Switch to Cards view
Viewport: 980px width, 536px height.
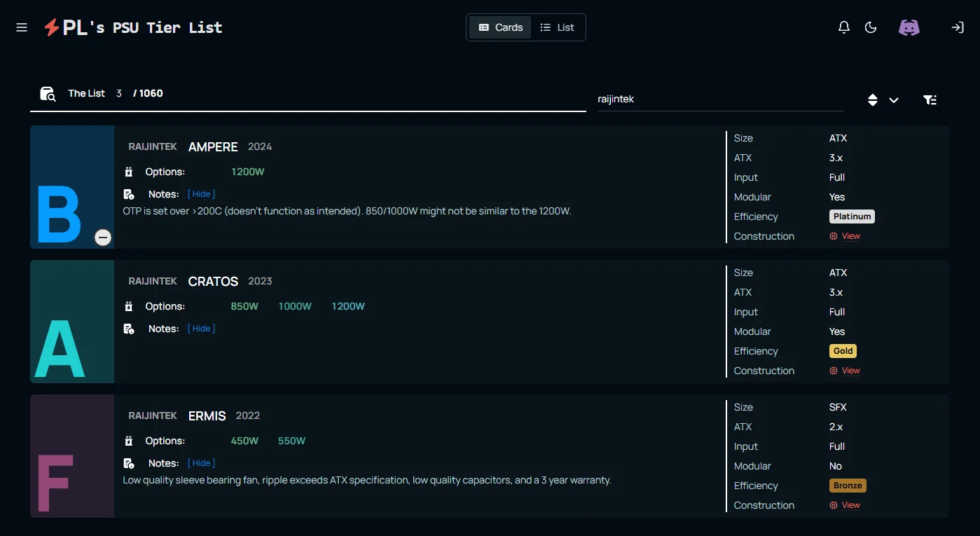tap(500, 27)
